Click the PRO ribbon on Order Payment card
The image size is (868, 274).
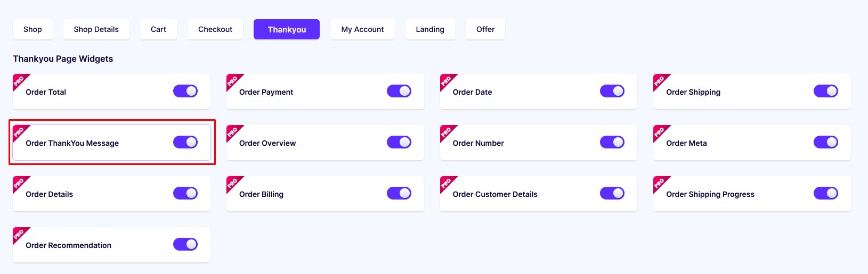[233, 81]
